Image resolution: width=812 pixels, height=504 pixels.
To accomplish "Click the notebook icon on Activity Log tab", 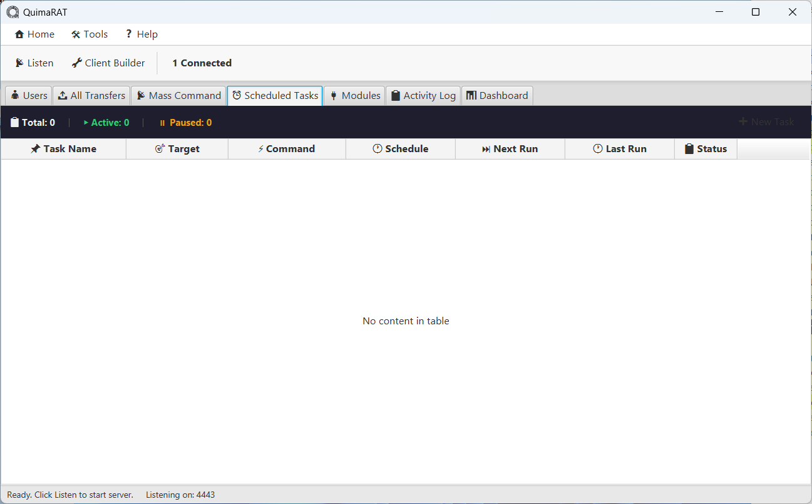I will tap(395, 95).
